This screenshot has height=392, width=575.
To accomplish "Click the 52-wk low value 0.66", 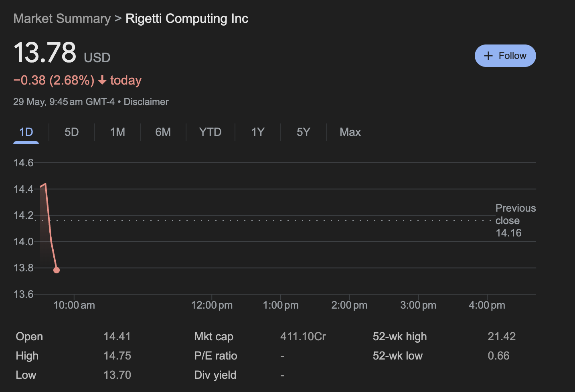I will tap(498, 356).
